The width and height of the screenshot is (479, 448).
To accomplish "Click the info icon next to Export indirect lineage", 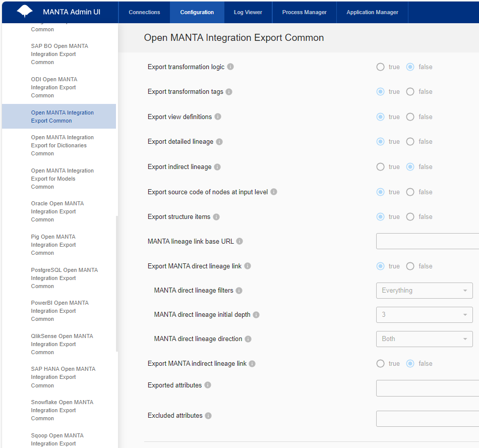I will coord(218,166).
